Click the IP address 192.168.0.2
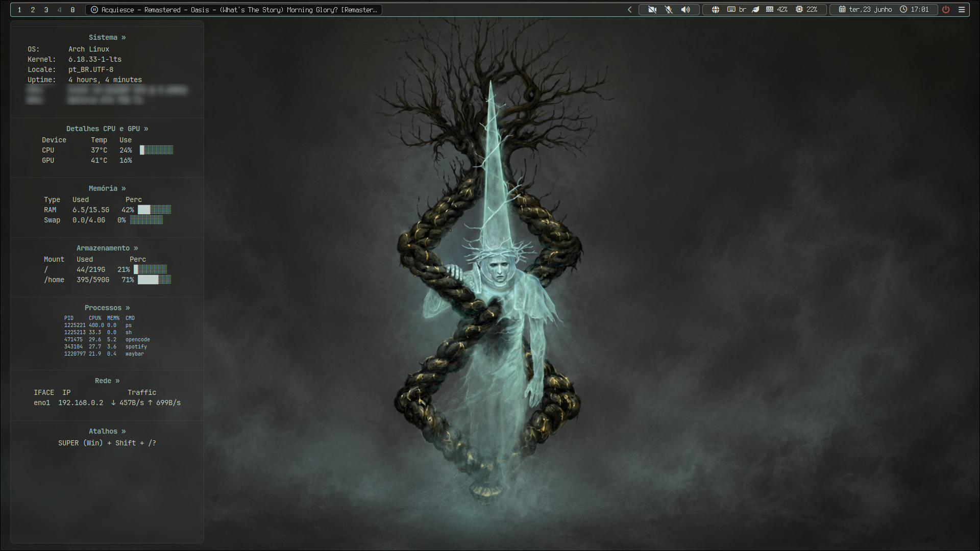Image resolution: width=980 pixels, height=551 pixels. pyautogui.click(x=81, y=403)
